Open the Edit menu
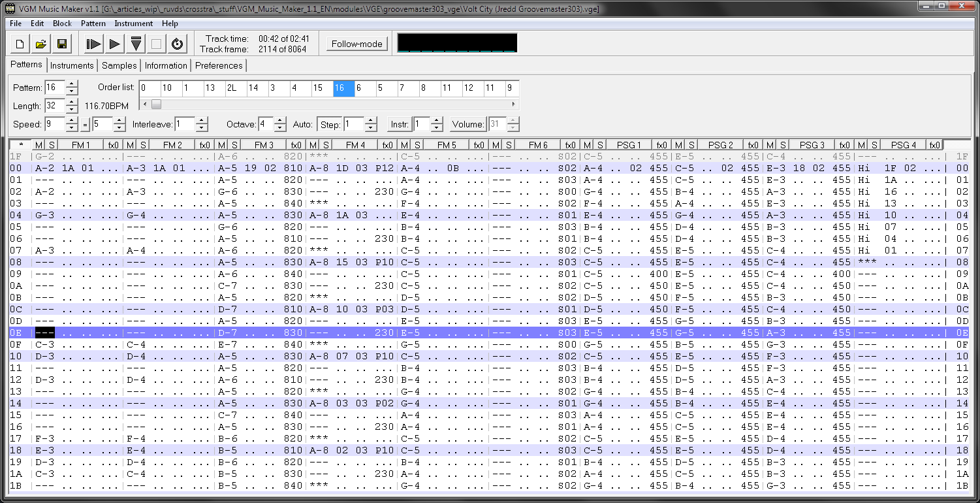Screen dimensions: 980x503 pos(37,24)
